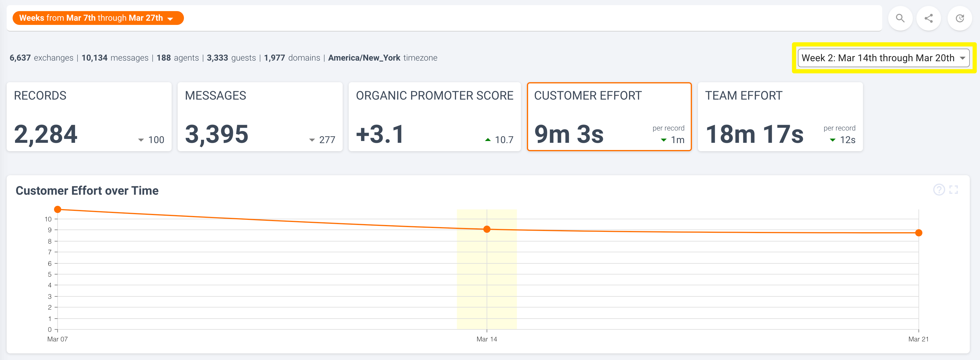
Task: Select the Organic Promoter Score card
Action: click(434, 116)
